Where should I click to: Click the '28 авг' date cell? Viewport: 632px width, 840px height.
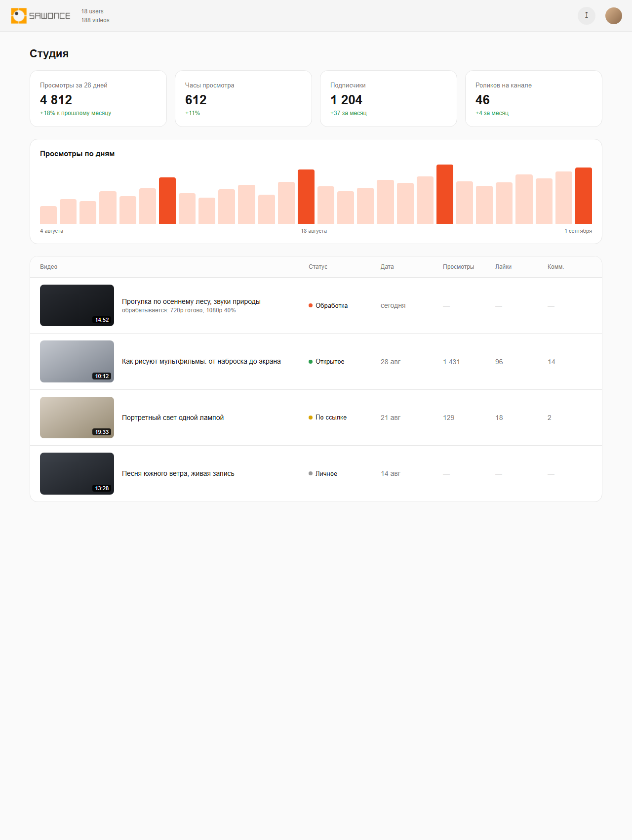point(391,362)
